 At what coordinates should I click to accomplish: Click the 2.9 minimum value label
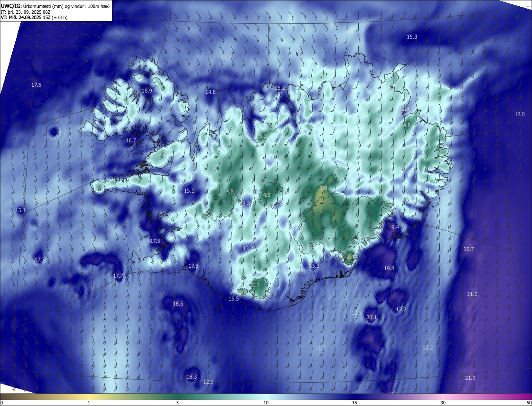[x=324, y=188]
